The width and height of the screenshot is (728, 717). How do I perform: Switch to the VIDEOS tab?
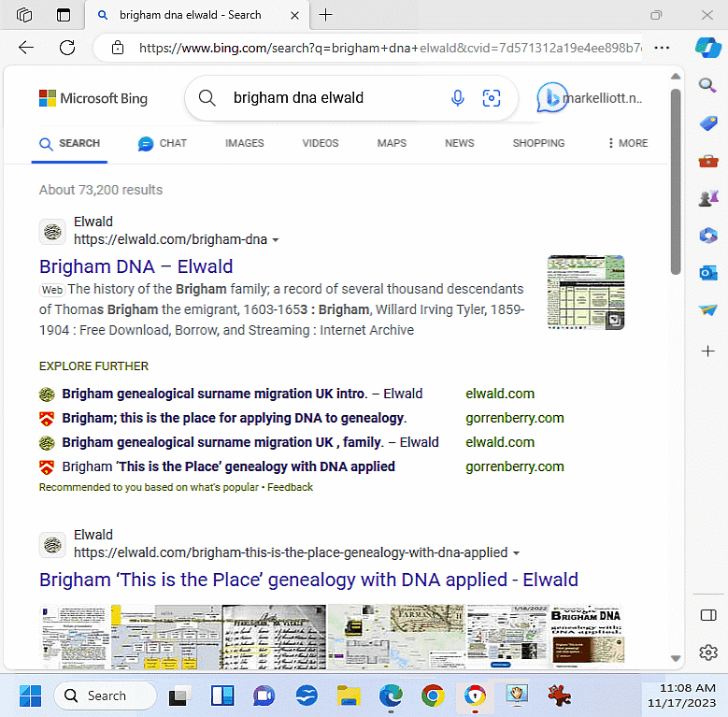point(321,143)
